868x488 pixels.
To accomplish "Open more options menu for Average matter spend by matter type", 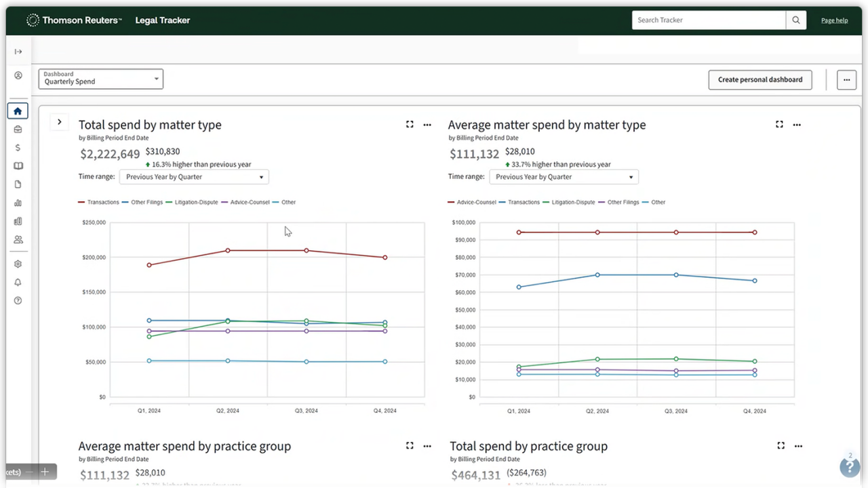I will coord(797,125).
